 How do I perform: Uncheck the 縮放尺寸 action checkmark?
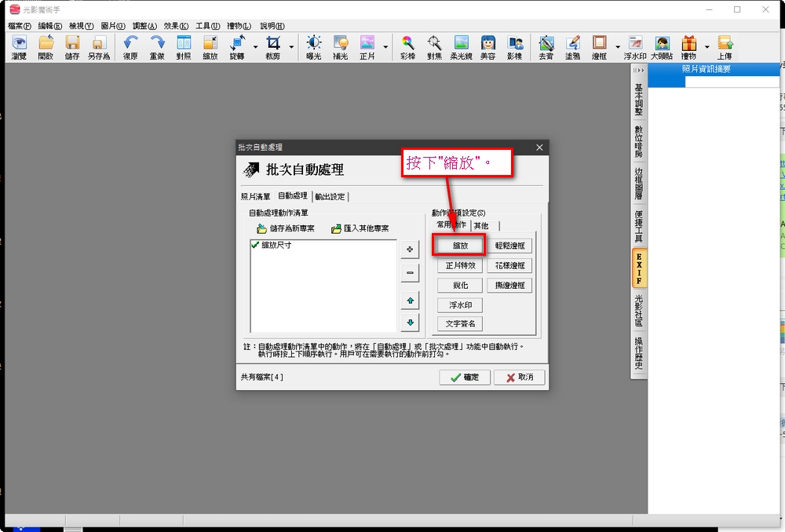click(255, 246)
